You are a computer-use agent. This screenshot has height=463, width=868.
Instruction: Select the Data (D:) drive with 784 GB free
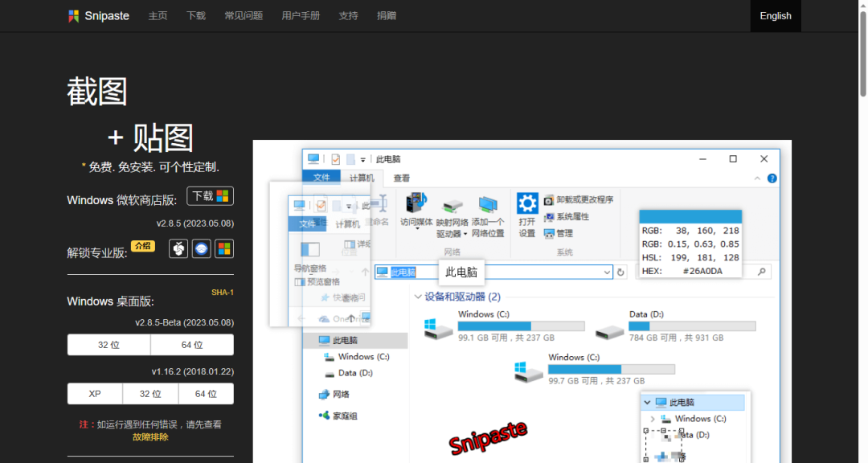click(675, 326)
